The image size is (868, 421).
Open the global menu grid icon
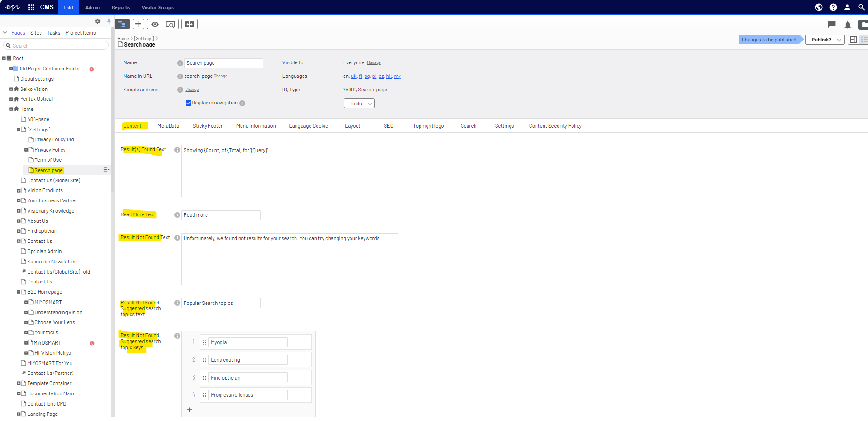pyautogui.click(x=32, y=7)
